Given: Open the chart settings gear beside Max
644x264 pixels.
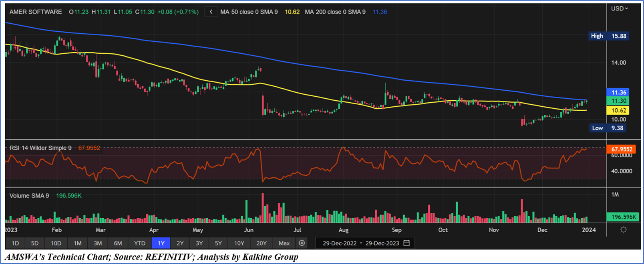Looking at the screenshot, I should point(302,243).
